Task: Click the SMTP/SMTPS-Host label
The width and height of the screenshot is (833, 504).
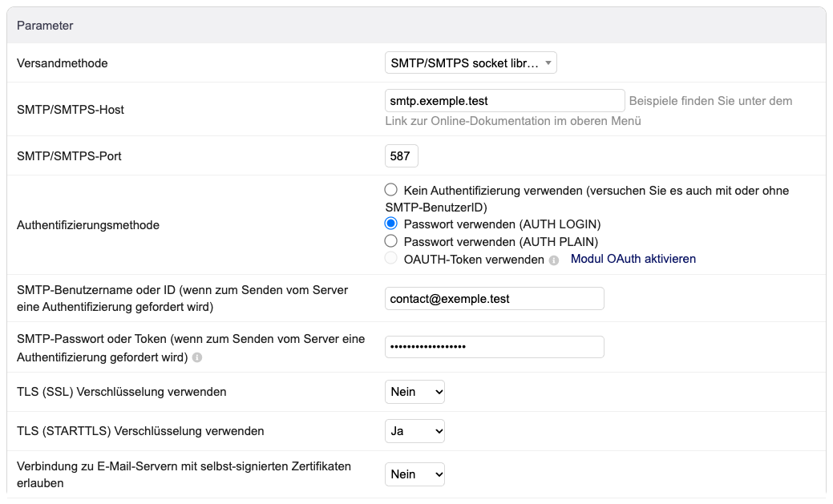Action: pyautogui.click(x=71, y=110)
